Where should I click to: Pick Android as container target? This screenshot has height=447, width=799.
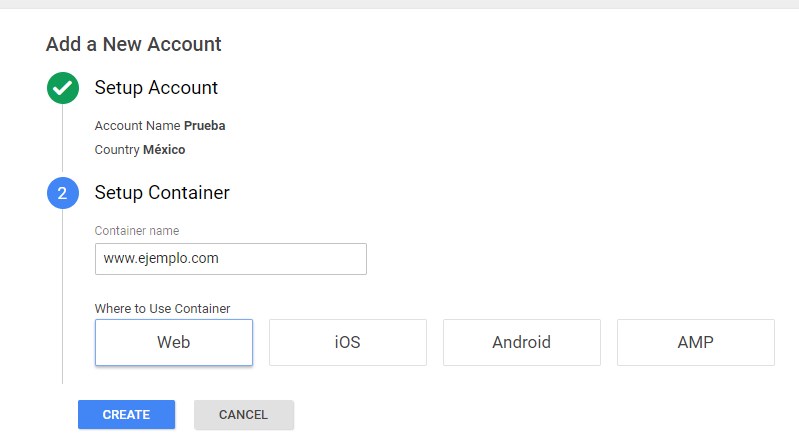(522, 342)
